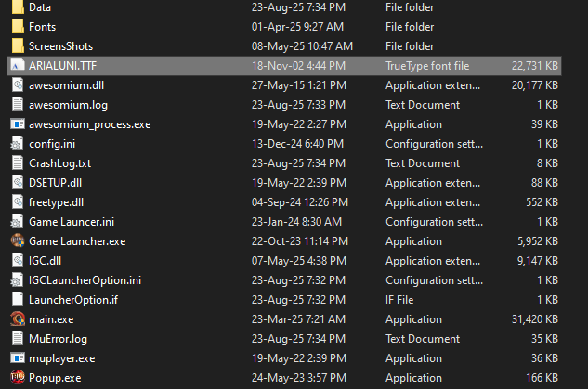Select the Data folder icon
Image resolution: width=588 pixels, height=389 pixels.
pos(18,7)
